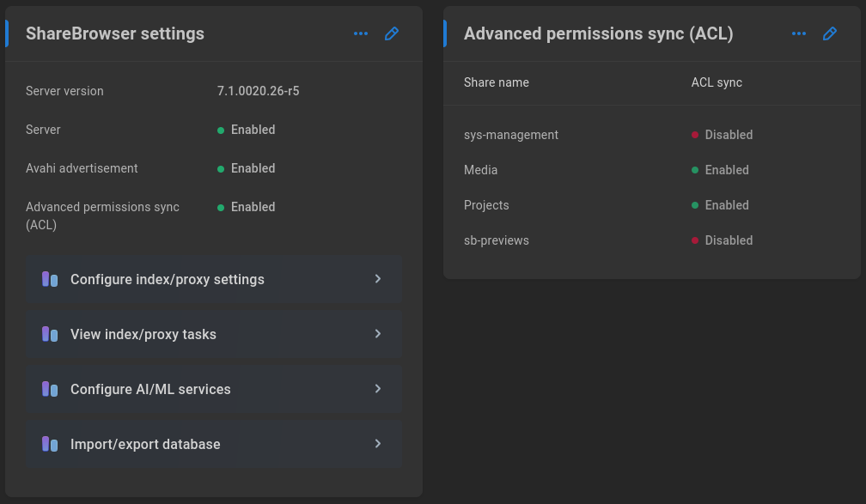Click Advanced permissions sync (ACL) panel title

599,33
